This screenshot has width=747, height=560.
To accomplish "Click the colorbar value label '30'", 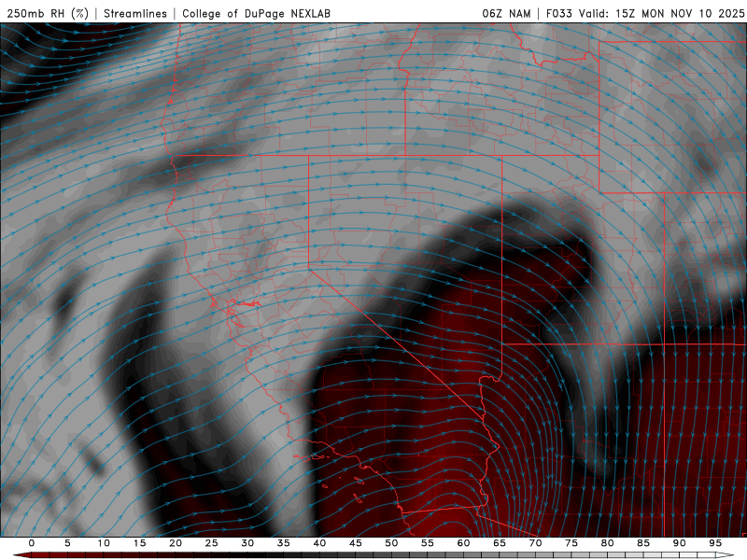I will [x=247, y=543].
